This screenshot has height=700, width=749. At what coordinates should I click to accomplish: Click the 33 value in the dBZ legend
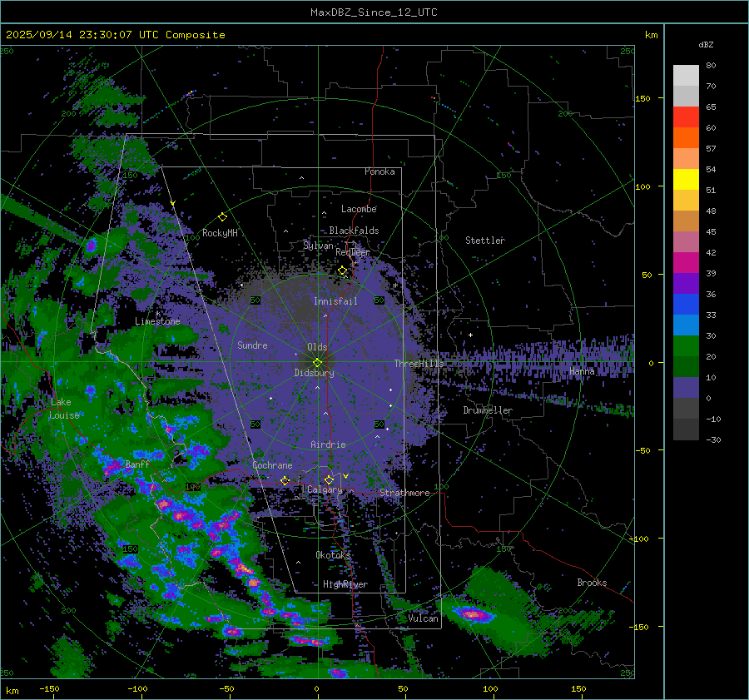coord(711,315)
